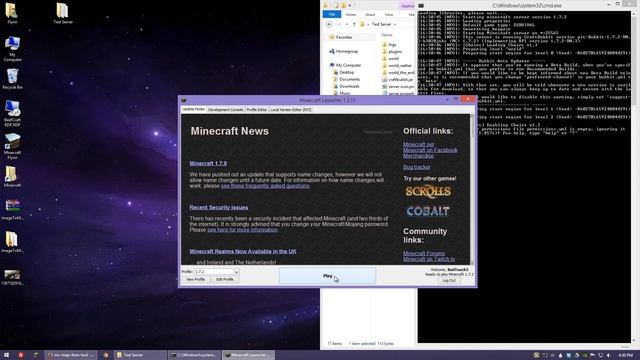Click the cmd.exe window title icon

tap(421, 6)
